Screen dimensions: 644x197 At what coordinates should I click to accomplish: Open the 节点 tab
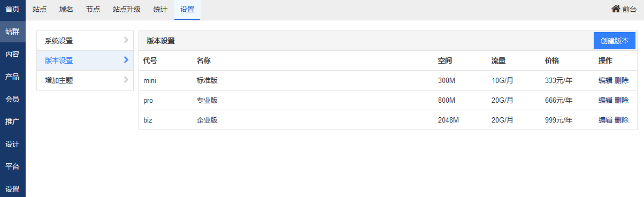(x=93, y=9)
